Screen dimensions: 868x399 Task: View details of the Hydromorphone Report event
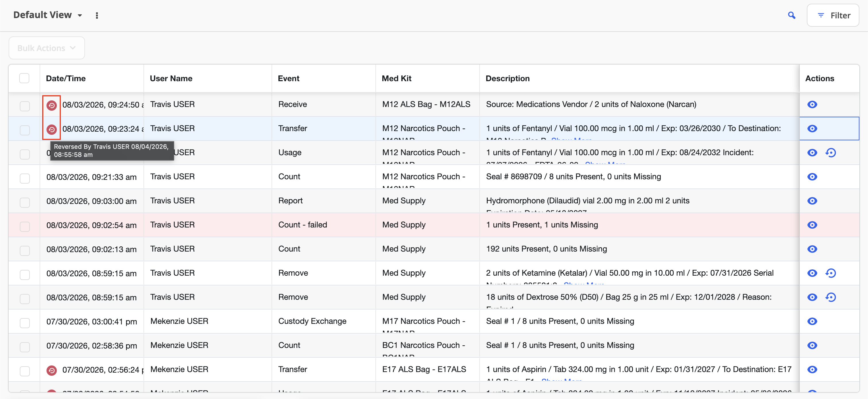pos(812,201)
